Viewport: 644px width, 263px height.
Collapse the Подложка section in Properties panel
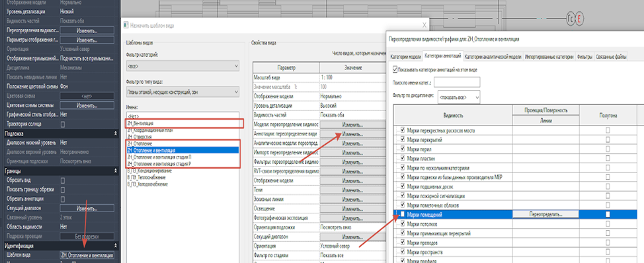tap(115, 133)
